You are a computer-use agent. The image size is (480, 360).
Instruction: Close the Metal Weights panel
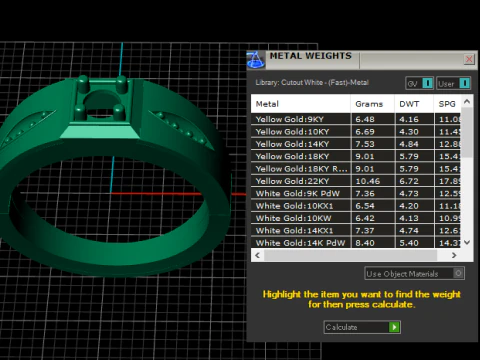pyautogui.click(x=469, y=59)
